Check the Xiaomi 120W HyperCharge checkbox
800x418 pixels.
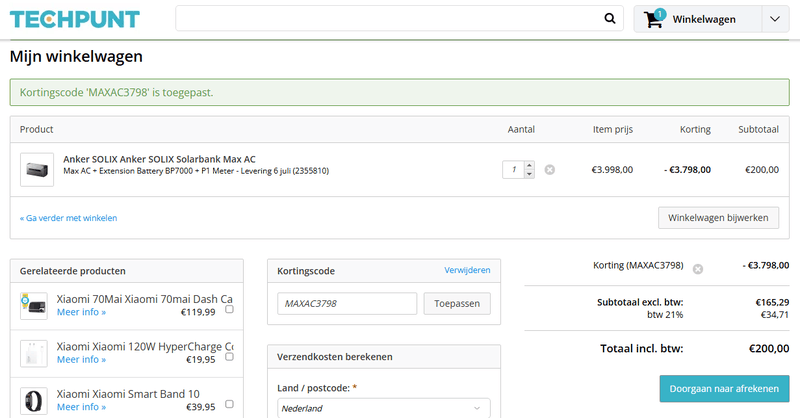230,357
